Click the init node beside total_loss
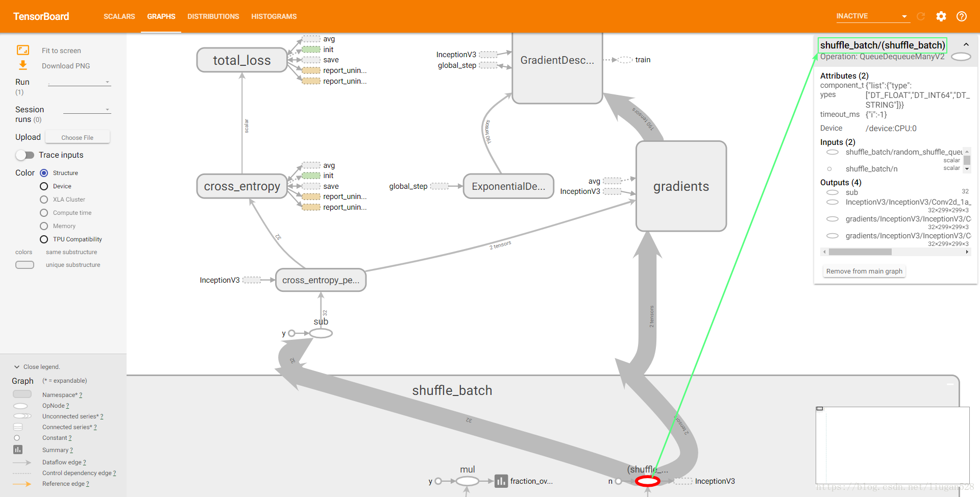Image resolution: width=980 pixels, height=497 pixels. pyautogui.click(x=311, y=49)
